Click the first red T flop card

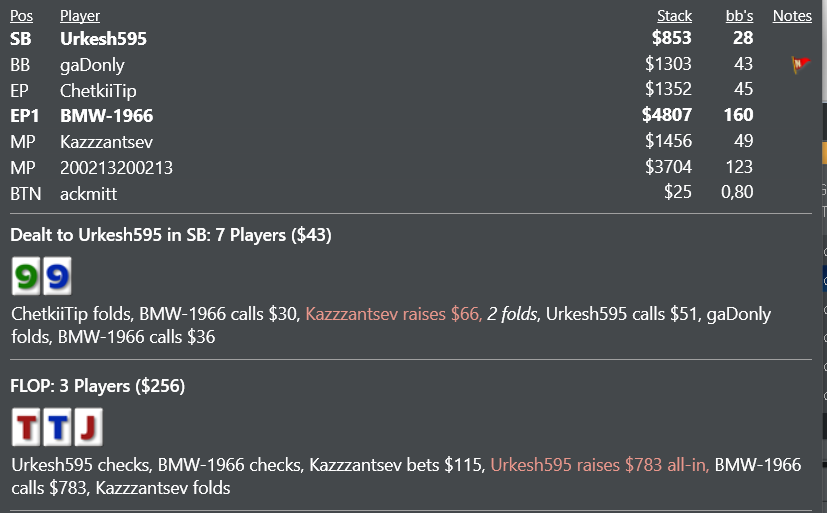[26, 427]
